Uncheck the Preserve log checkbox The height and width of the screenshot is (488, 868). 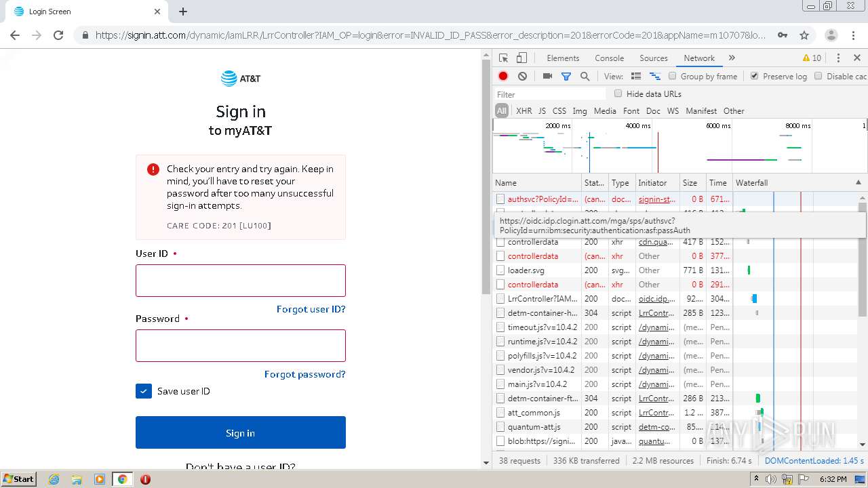click(754, 76)
